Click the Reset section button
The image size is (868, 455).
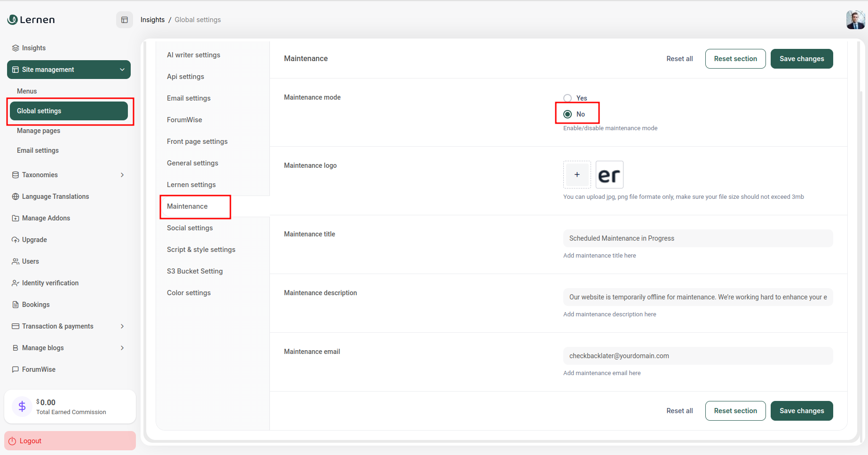pos(735,58)
